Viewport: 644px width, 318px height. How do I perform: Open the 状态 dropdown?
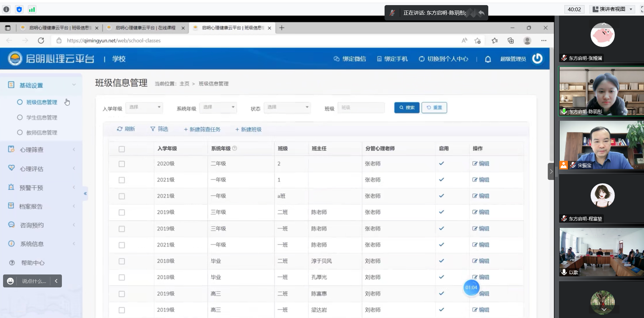[287, 107]
